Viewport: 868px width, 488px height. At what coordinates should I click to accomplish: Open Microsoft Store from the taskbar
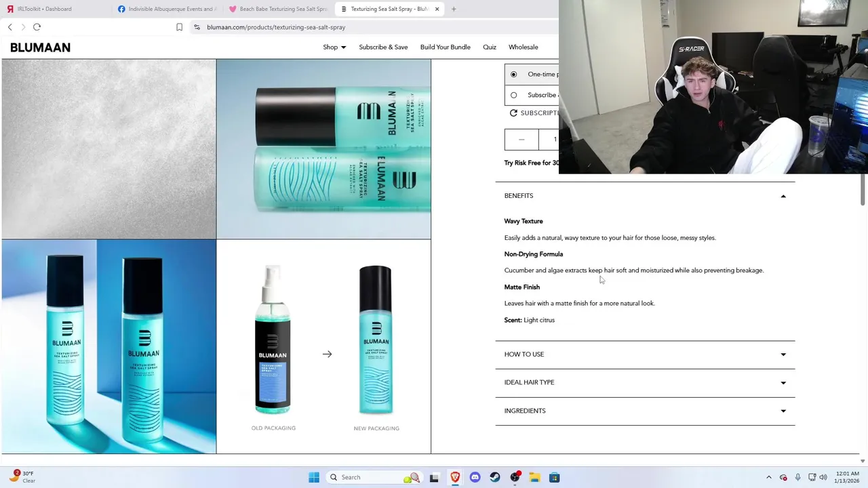(x=554, y=477)
